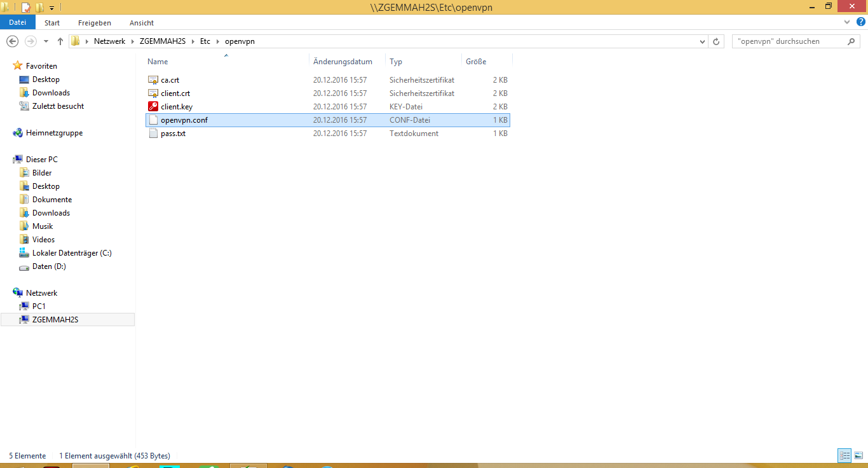Click the back navigation arrow
Screen dimensions: 868x468
12,41
